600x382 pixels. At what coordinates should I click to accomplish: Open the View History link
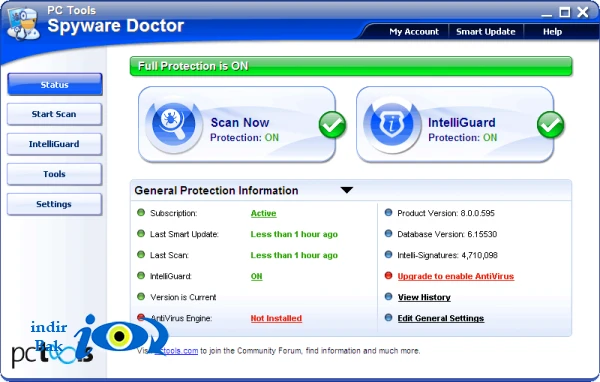tap(424, 297)
